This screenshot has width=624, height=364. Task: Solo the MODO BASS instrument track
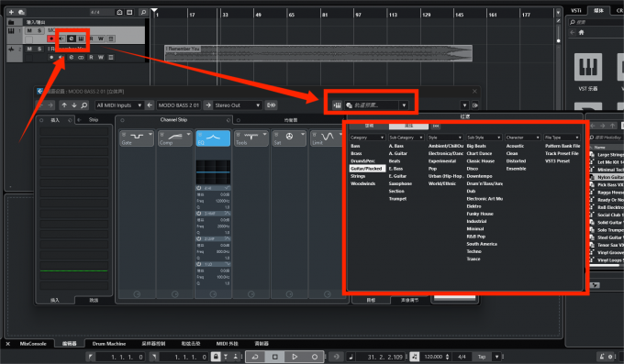click(39, 30)
